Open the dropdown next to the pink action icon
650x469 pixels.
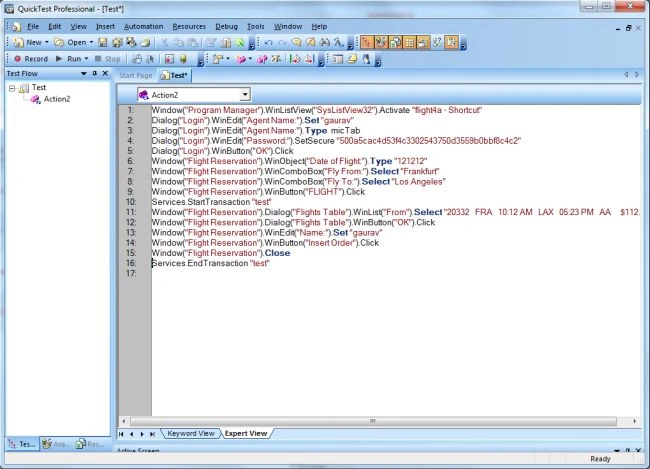250,59
